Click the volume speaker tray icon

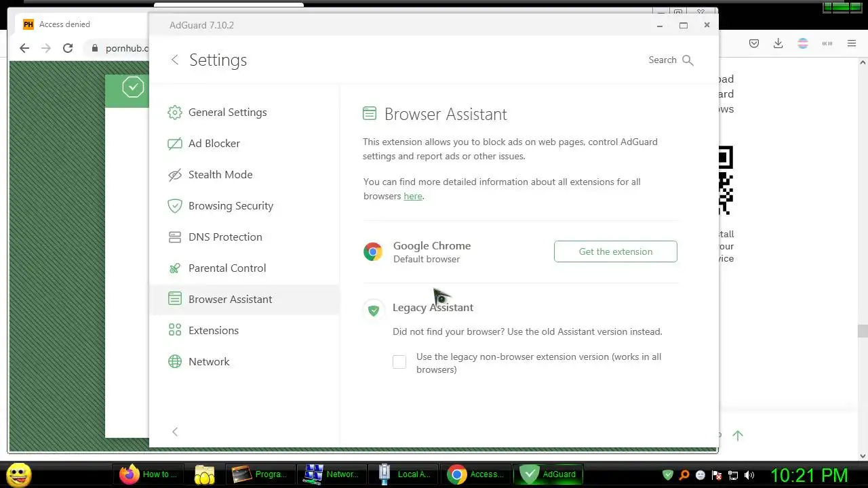click(x=749, y=475)
